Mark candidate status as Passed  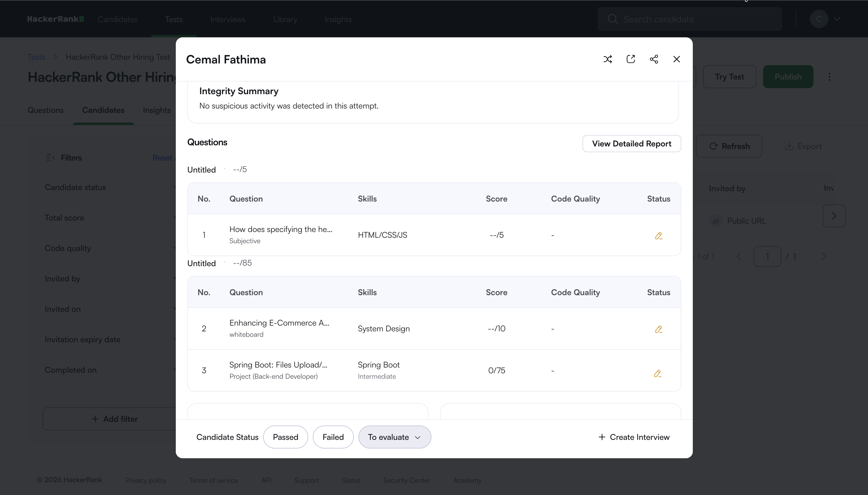pos(285,437)
